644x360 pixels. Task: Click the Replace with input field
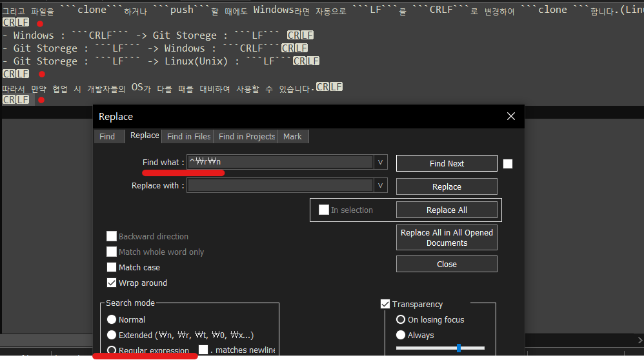pos(280,186)
